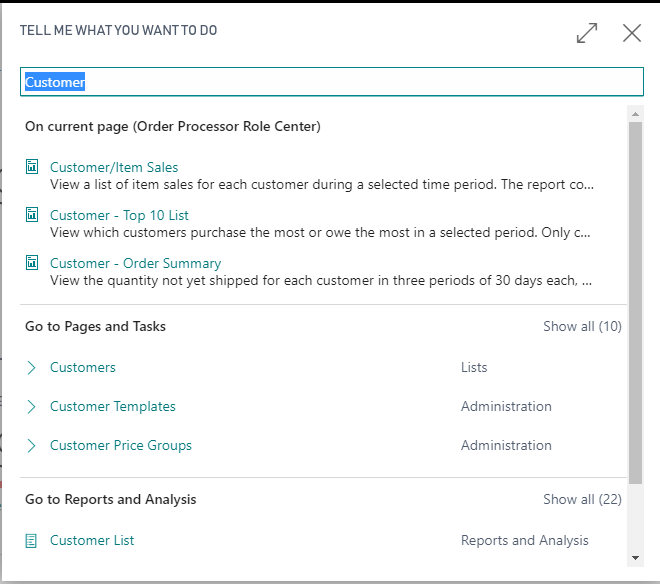Open the Customer Price Groups page

[x=121, y=445]
